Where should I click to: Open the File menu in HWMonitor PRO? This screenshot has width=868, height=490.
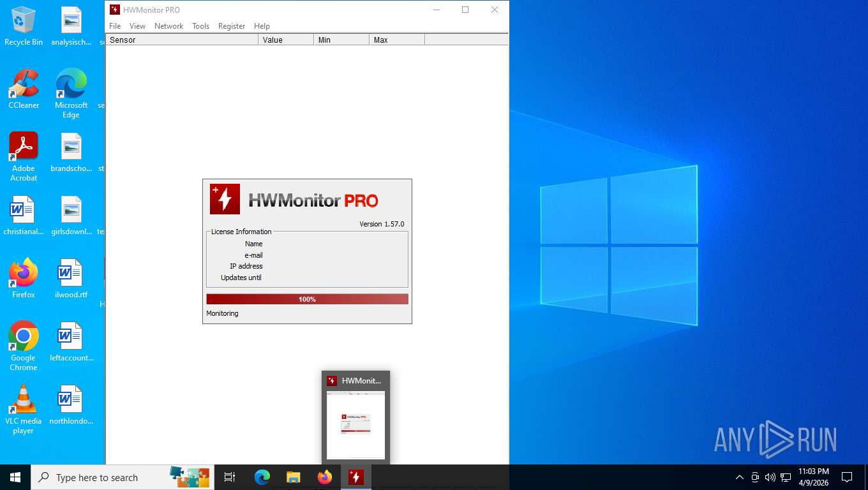click(x=115, y=26)
